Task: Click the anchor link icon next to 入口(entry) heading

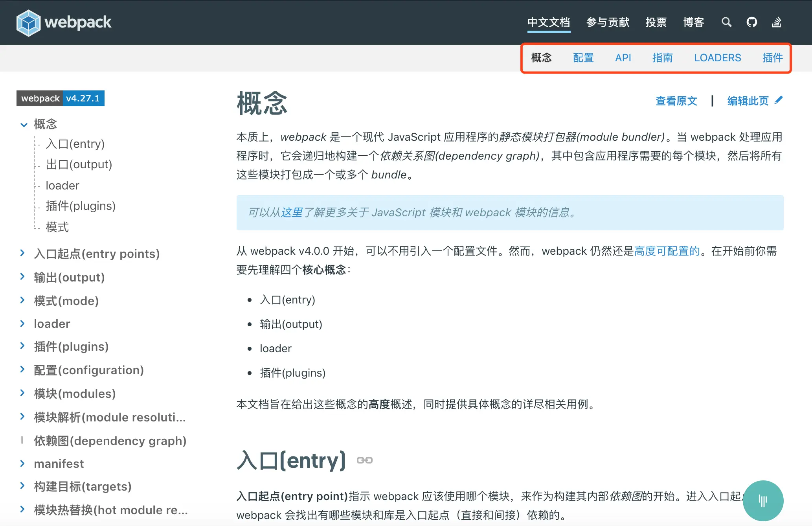Action: [364, 460]
